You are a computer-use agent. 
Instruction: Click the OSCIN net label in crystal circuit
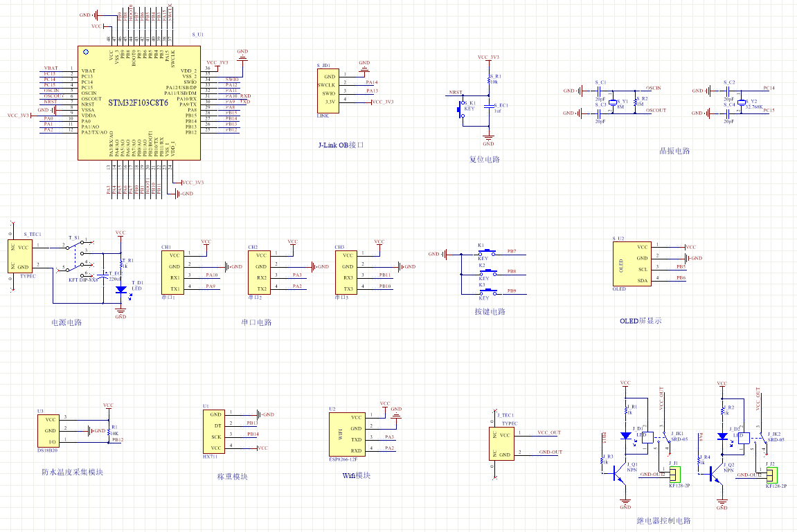pyautogui.click(x=653, y=88)
